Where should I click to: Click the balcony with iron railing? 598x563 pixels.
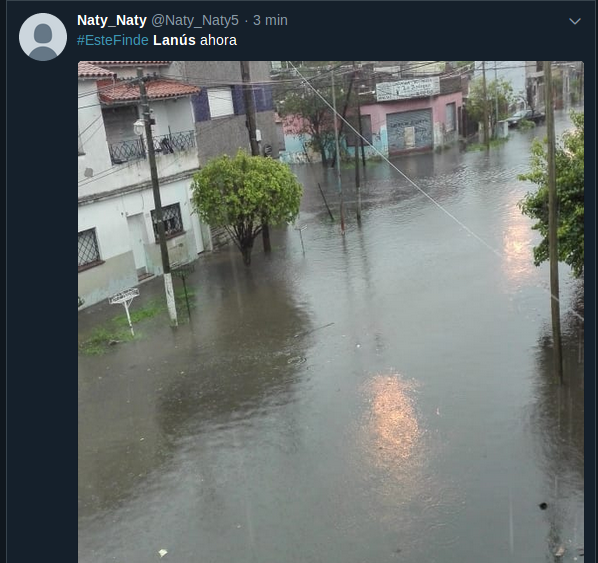(153, 147)
